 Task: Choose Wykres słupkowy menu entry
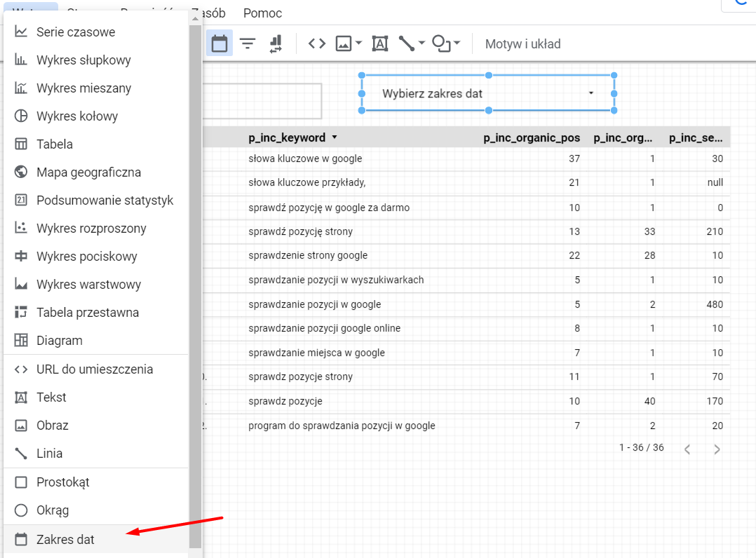tap(95, 60)
